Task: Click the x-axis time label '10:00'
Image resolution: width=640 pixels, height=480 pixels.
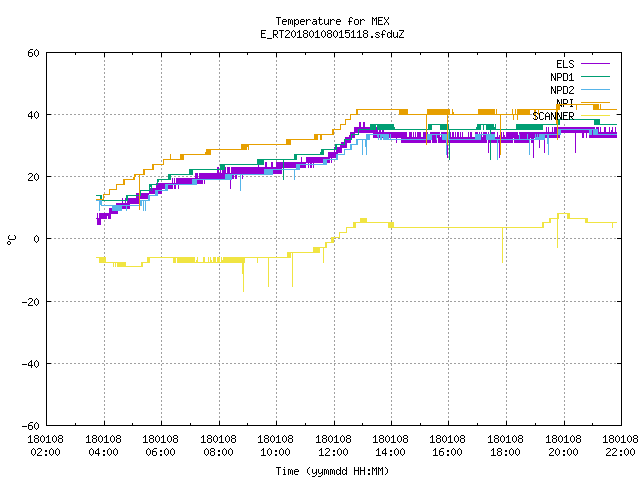Action: (x=276, y=452)
